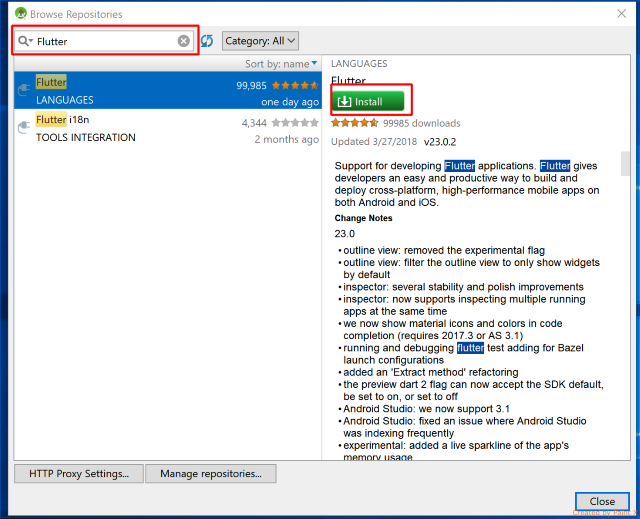Click the Flutter i18n plugin icon
This screenshot has width=640, height=519.
[x=23, y=128]
